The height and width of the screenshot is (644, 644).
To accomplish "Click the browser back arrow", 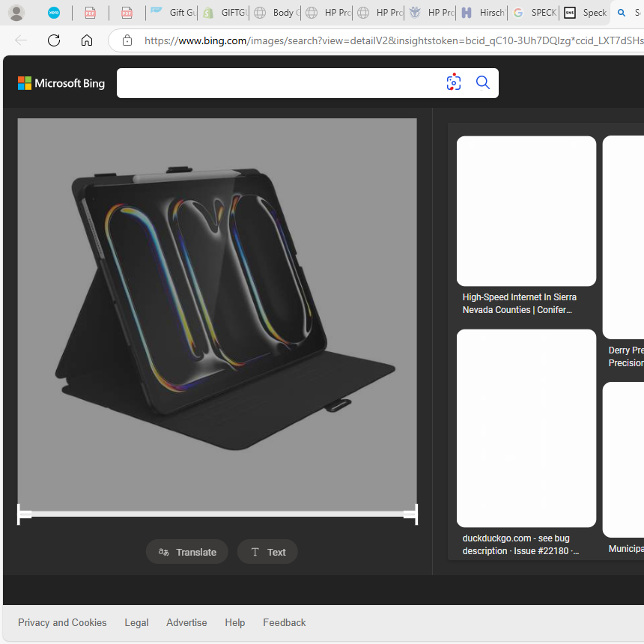I will coord(21,40).
